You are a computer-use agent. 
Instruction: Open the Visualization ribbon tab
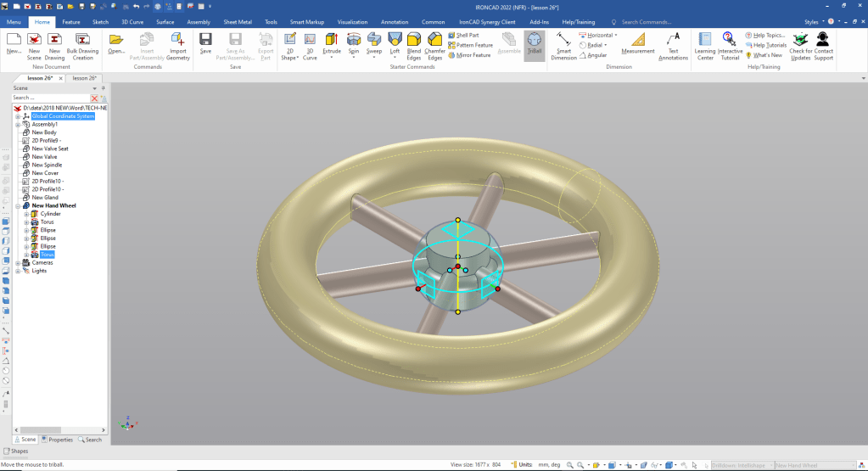coord(352,21)
